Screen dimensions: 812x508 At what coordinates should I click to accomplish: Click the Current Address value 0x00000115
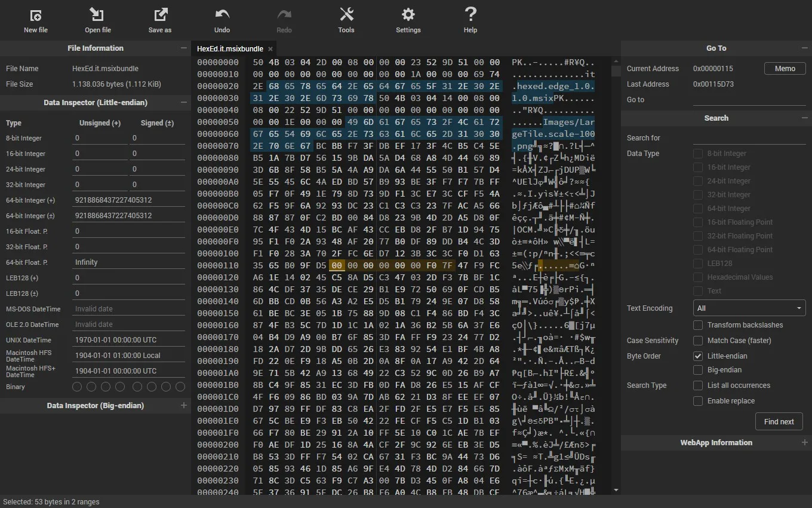pos(713,69)
